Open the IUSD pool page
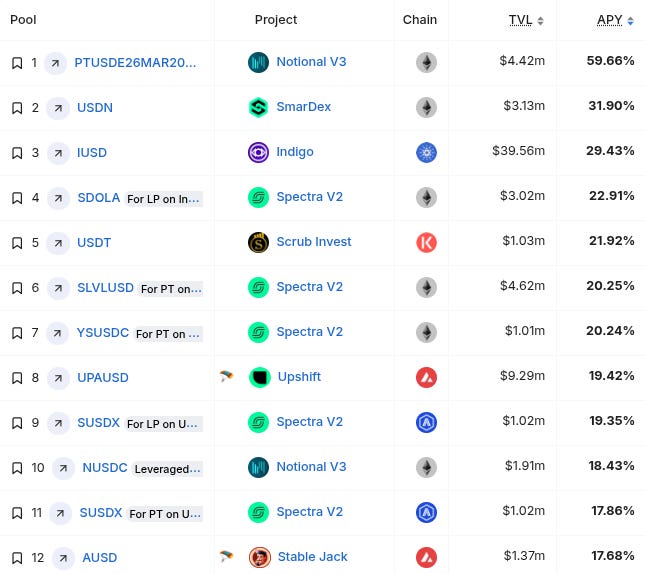 pyautogui.click(x=92, y=153)
